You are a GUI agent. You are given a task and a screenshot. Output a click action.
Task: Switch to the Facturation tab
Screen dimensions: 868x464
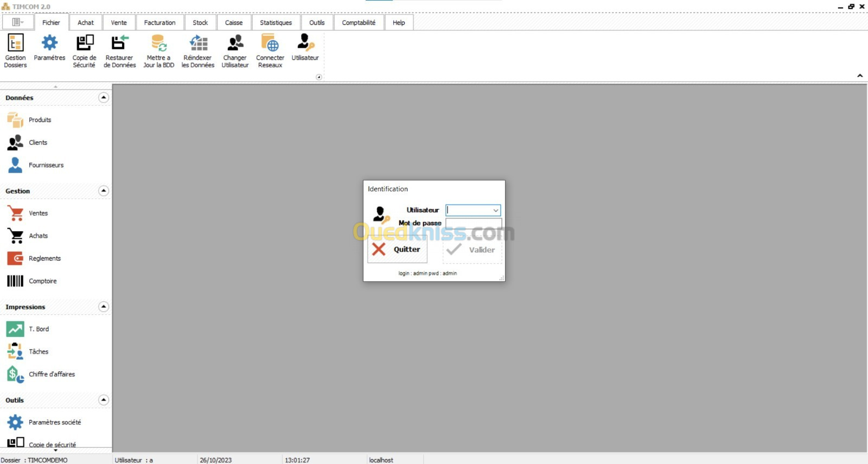(159, 23)
